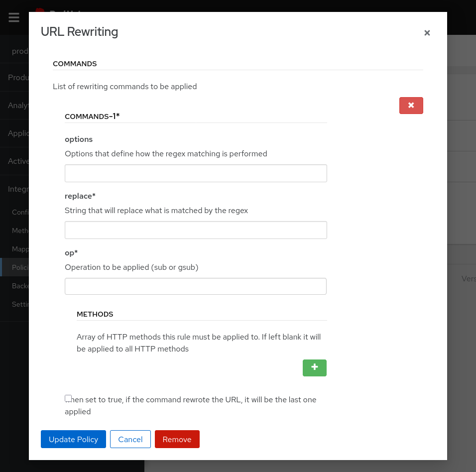Close the URL Rewriting dialog
Image resolution: width=476 pixels, height=472 pixels.
[427, 33]
